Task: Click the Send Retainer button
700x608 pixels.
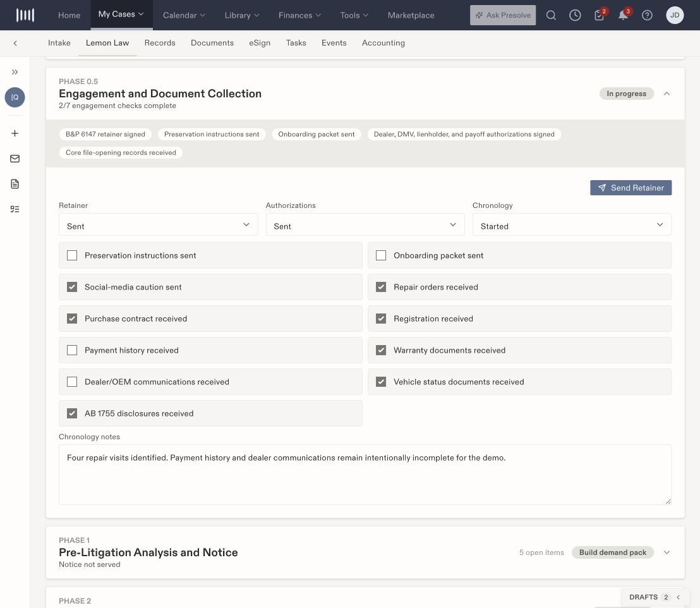Action: (631, 188)
